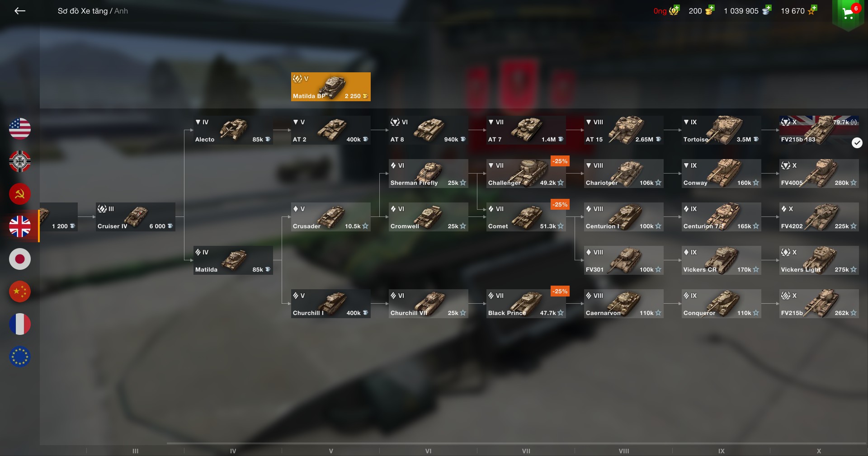Image resolution: width=868 pixels, height=456 pixels.
Task: Select the USSR nation flag
Action: coord(20,194)
